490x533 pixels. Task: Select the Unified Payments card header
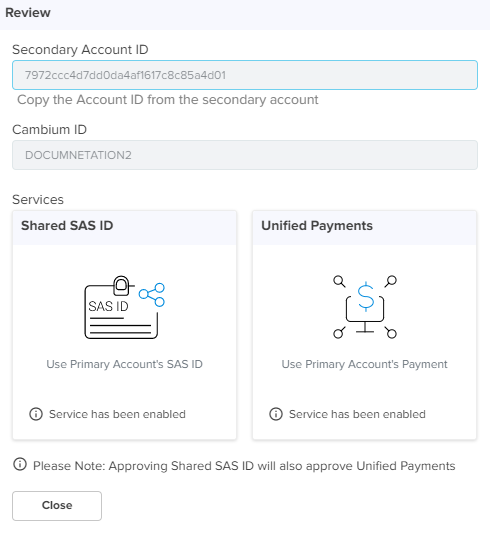pyautogui.click(x=364, y=227)
